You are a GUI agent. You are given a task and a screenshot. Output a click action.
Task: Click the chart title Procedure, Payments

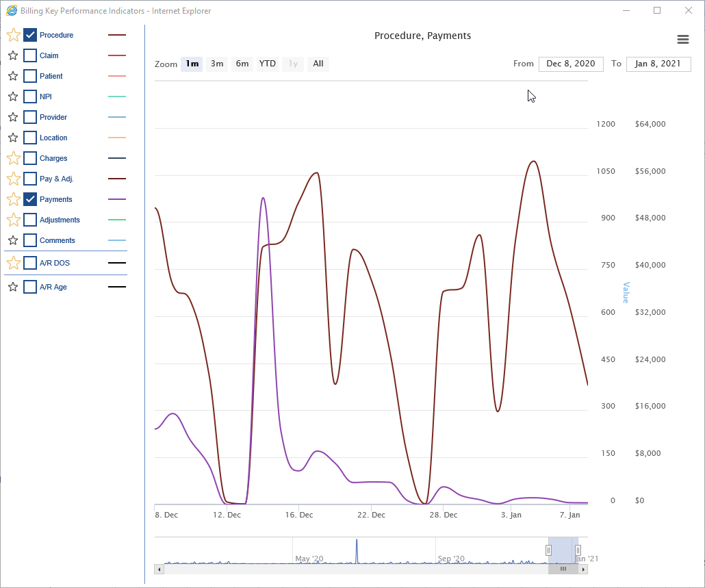tap(422, 36)
